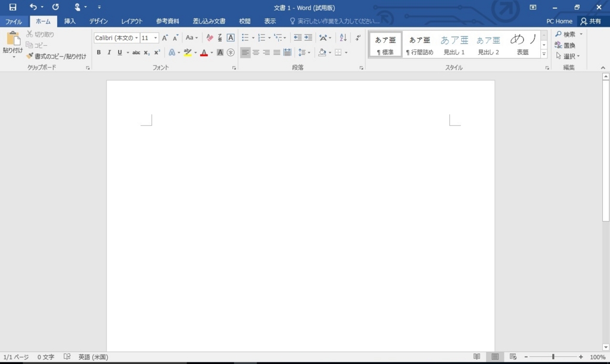
Task: Switch to read mode view icon
Action: (477, 357)
